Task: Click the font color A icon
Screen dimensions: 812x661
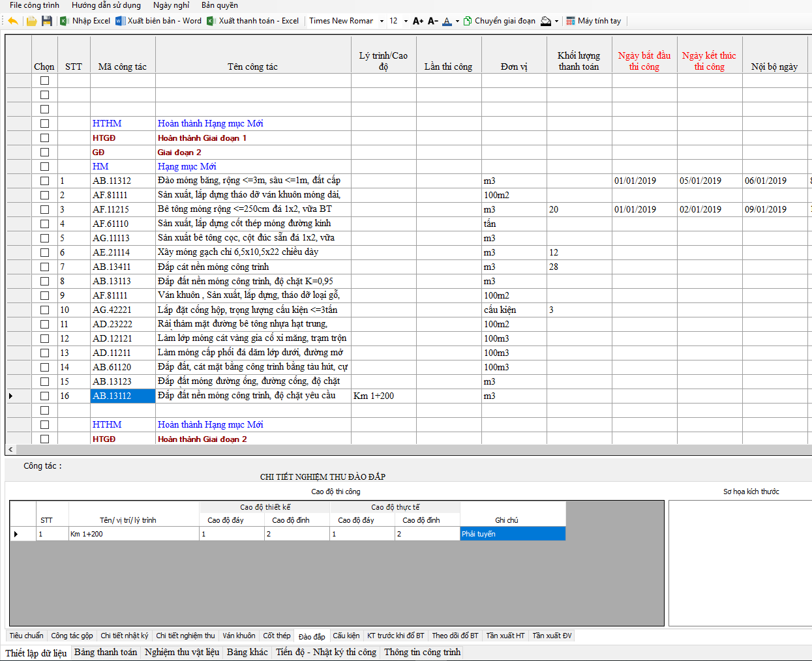Action: tap(447, 21)
